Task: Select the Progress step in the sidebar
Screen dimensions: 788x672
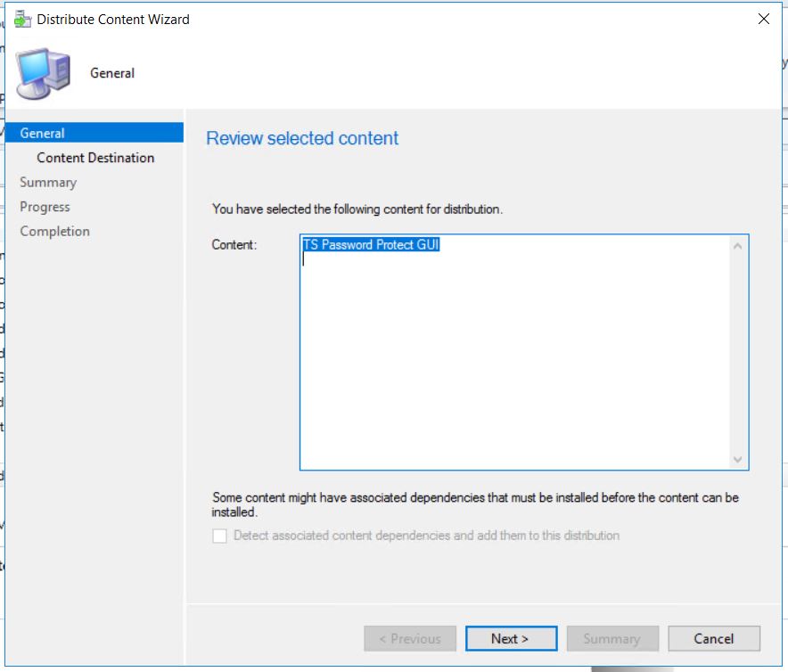Action: [45, 206]
